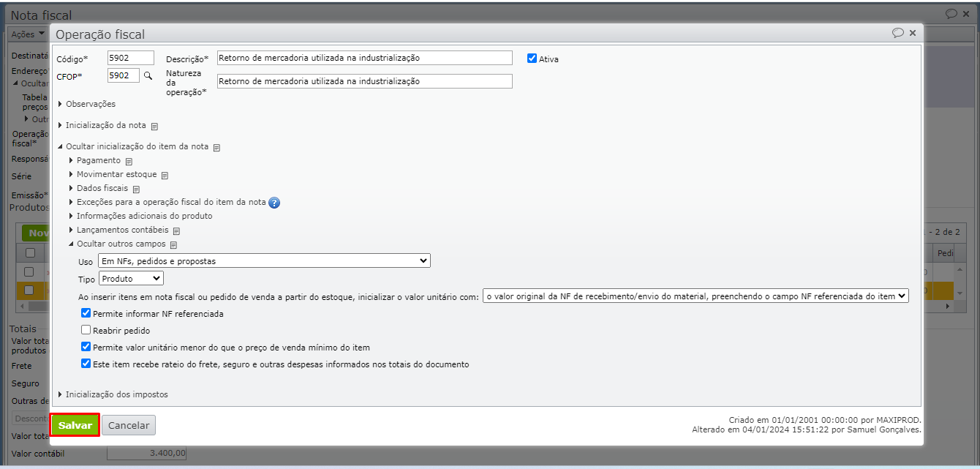This screenshot has width=980, height=469.
Task: Open note icon beside Pagamento
Action: [129, 161]
